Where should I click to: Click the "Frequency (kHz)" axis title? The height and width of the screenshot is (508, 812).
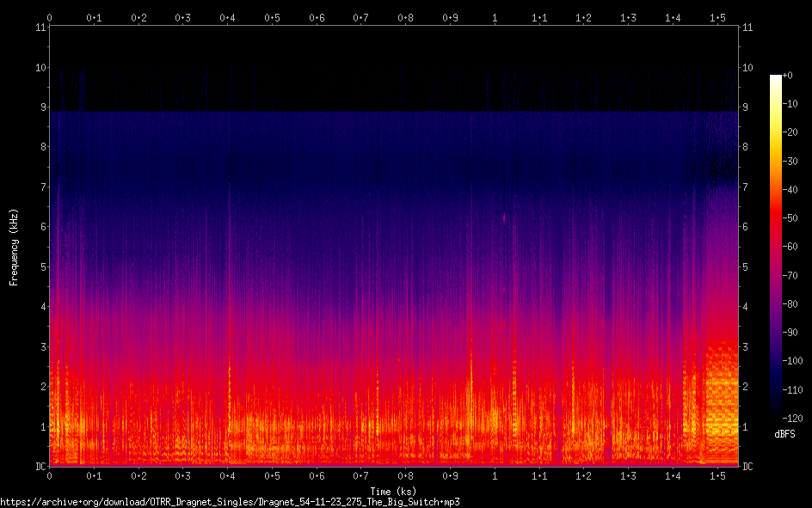pos(14,247)
